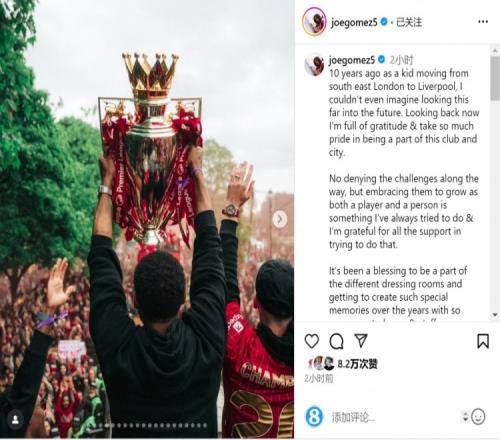The height and width of the screenshot is (440, 500).
Task: Open joegomez5 username link in header
Action: click(354, 22)
